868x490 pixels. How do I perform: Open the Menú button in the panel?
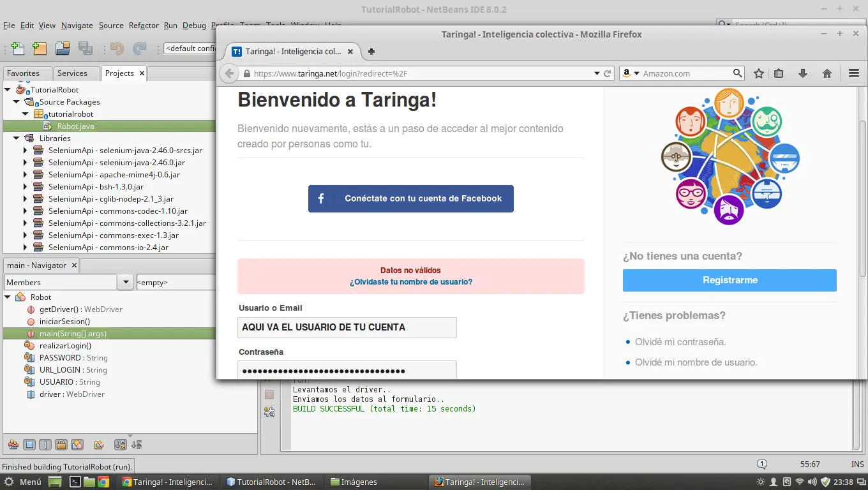[x=23, y=482]
